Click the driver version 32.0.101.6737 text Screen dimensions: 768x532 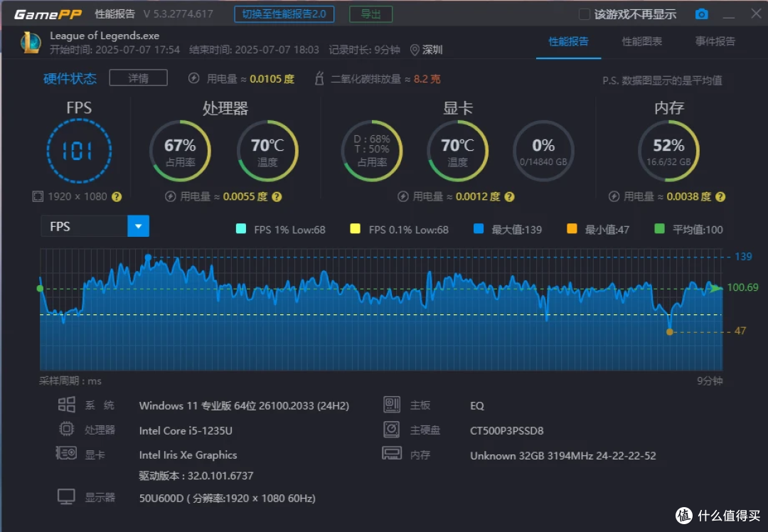[x=196, y=476]
